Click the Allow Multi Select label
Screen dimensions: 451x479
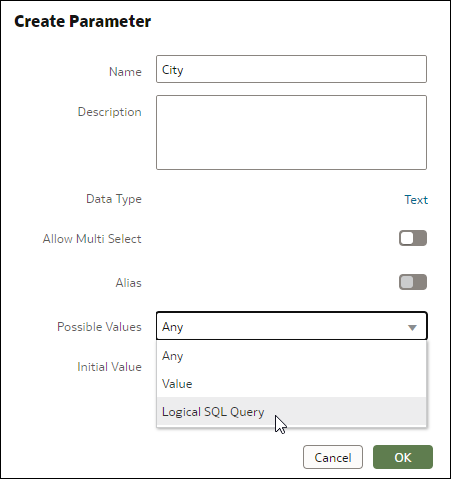click(x=92, y=239)
